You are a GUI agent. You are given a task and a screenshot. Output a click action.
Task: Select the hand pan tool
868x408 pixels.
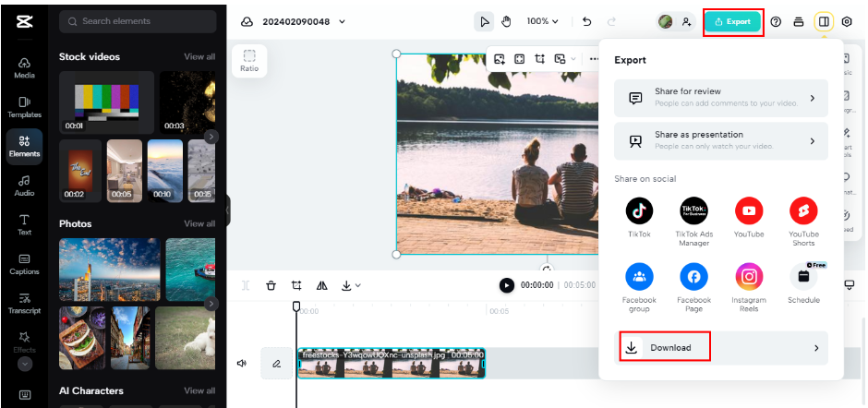tap(506, 21)
